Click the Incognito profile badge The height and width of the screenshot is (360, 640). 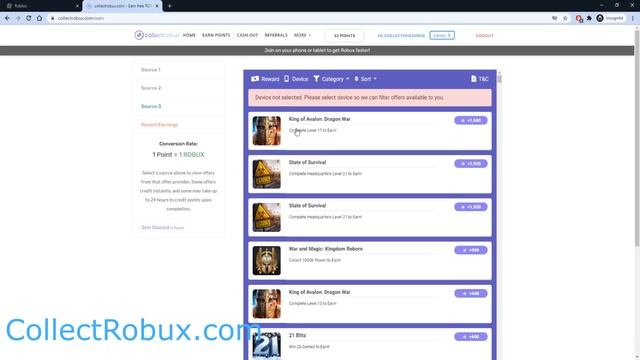pyautogui.click(x=610, y=18)
